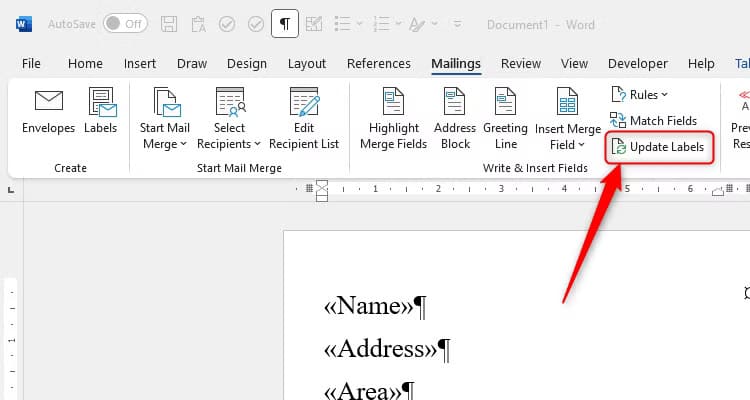Switch to the Design tab
Viewport: 750px width, 400px height.
point(247,64)
